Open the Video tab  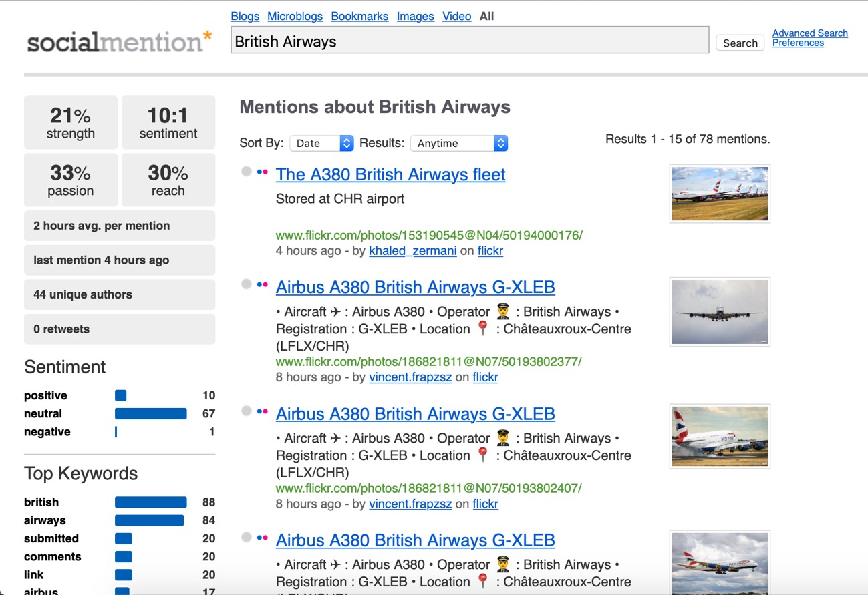point(456,16)
